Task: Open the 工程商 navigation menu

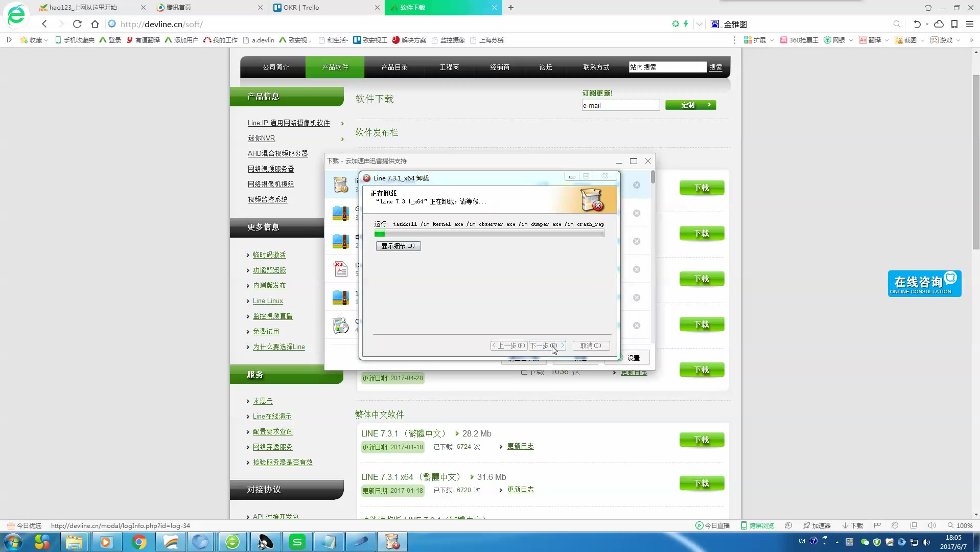Action: point(449,67)
